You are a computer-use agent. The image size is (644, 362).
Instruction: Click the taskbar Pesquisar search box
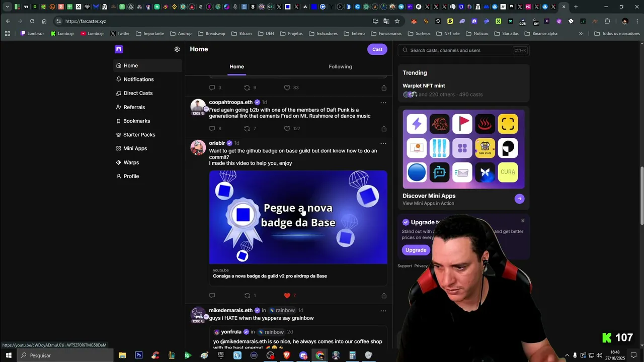pyautogui.click(x=65, y=355)
